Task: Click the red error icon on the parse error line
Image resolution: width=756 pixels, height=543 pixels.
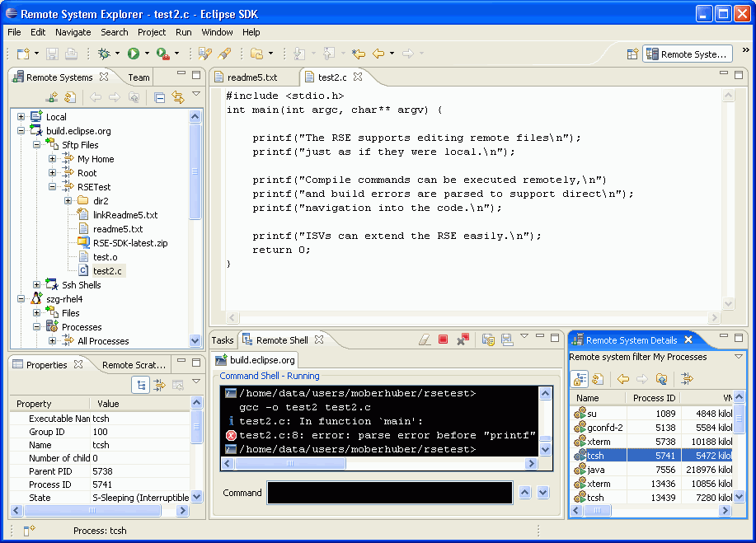Action: coord(231,435)
